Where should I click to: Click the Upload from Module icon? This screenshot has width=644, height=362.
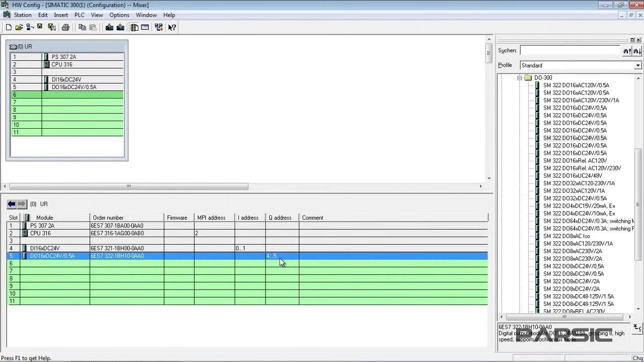120,27
